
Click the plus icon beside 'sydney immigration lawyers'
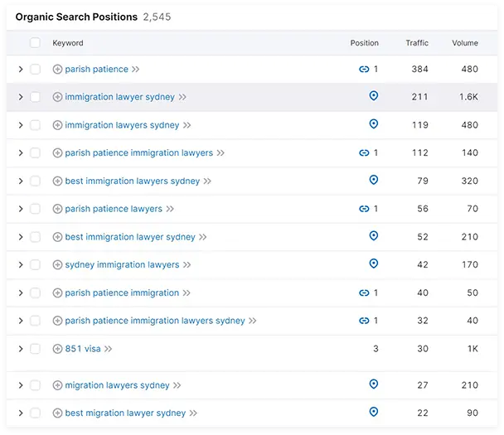click(57, 264)
